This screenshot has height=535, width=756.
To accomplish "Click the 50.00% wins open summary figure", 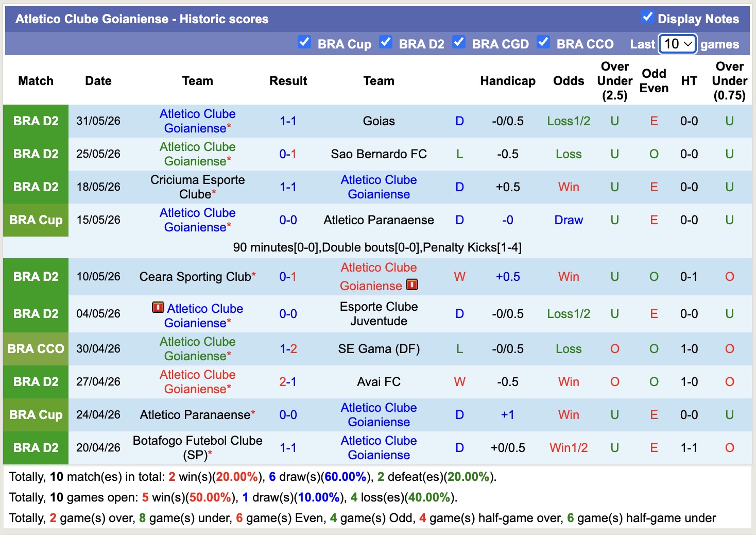I will click(210, 497).
